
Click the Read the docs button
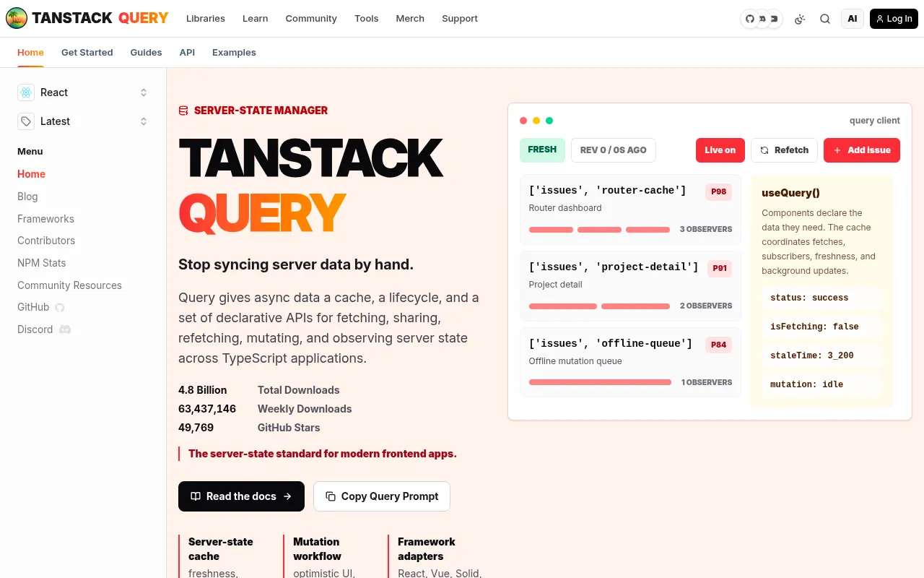pyautogui.click(x=241, y=496)
